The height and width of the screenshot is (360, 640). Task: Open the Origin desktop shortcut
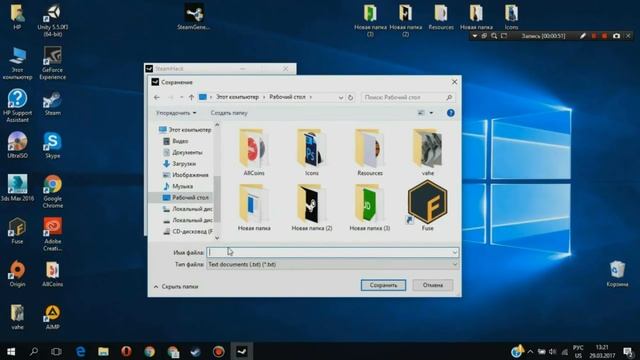pos(17,273)
